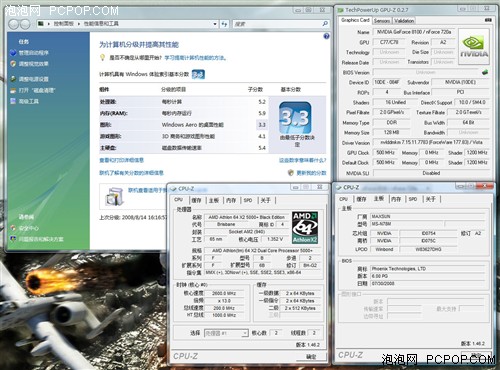
Task: Click the 高级工具 task link
Action: tap(29, 101)
